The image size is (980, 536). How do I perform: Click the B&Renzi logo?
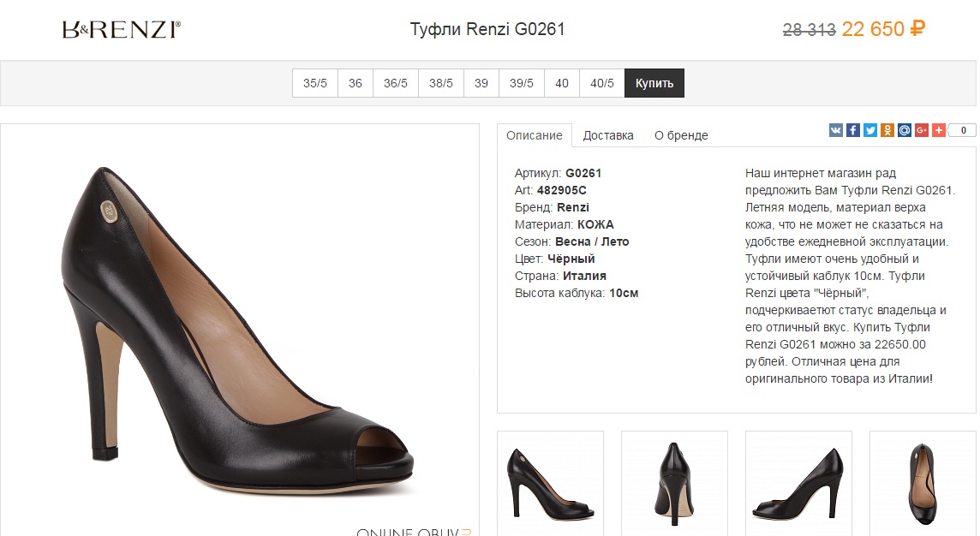point(121,30)
